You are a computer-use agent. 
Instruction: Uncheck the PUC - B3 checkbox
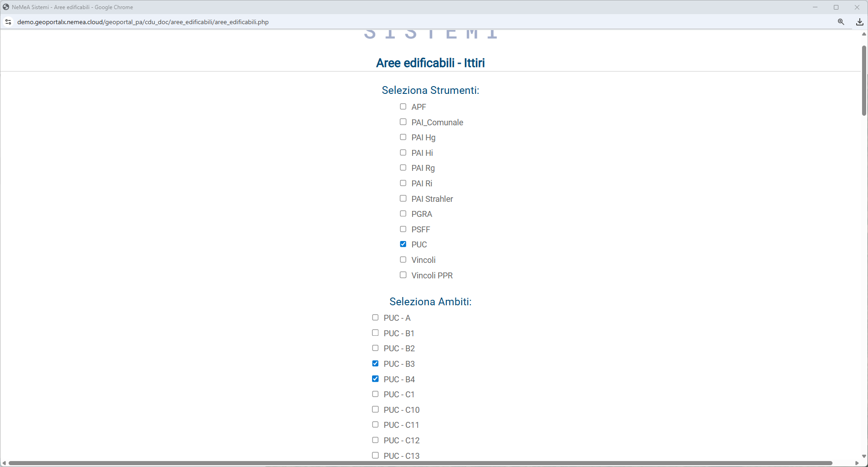click(375, 364)
